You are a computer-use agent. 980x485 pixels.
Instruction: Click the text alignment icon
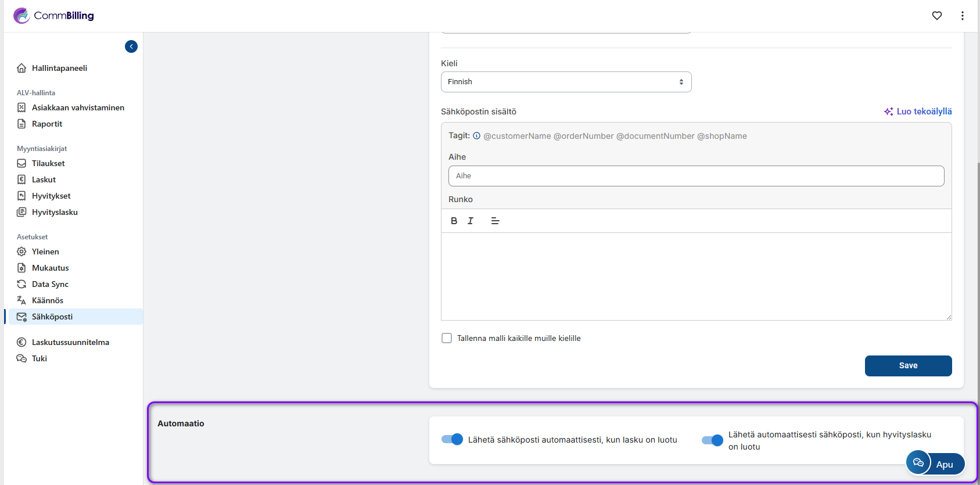pos(495,221)
